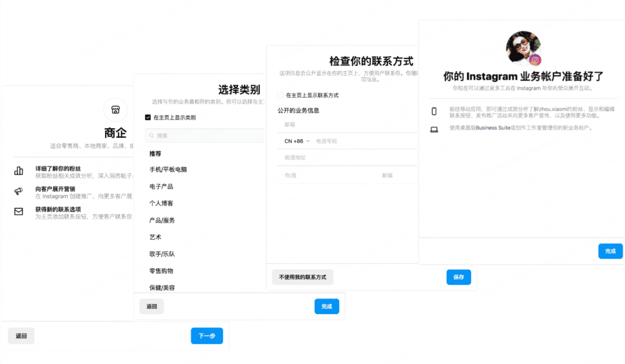Viewport: 625px width, 364px height.
Task: Click the 商企 title
Action: [115, 133]
